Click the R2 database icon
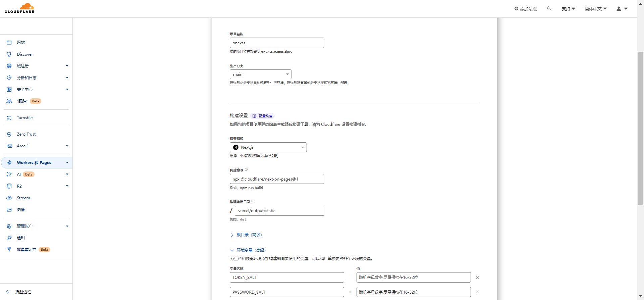 [x=9, y=186]
